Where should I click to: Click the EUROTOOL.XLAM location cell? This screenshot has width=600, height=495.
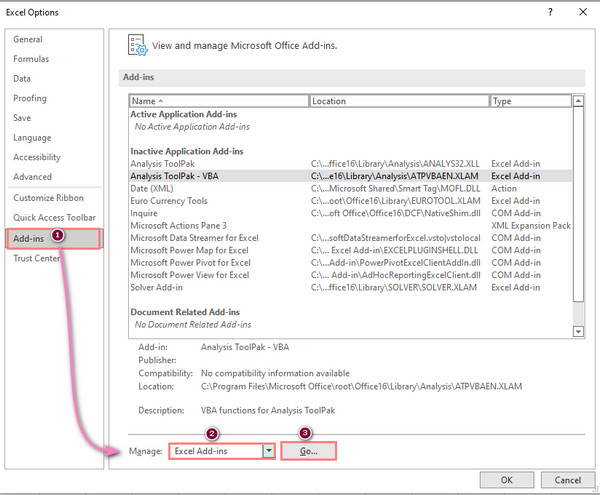click(395, 201)
